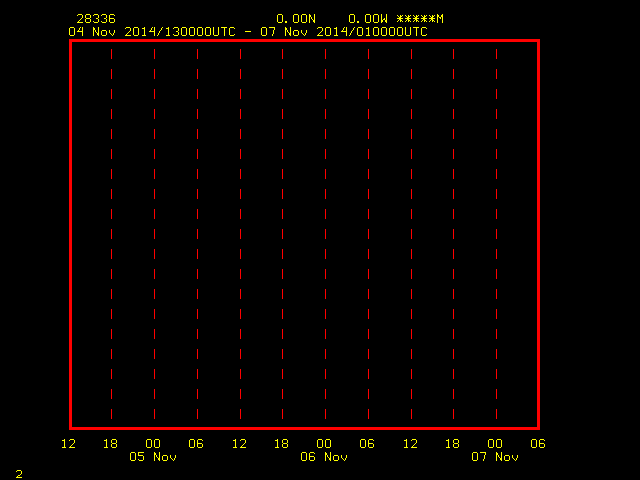Image resolution: width=640 pixels, height=480 pixels.
Task: Select the 0.00W longitude text
Action: click(368, 19)
